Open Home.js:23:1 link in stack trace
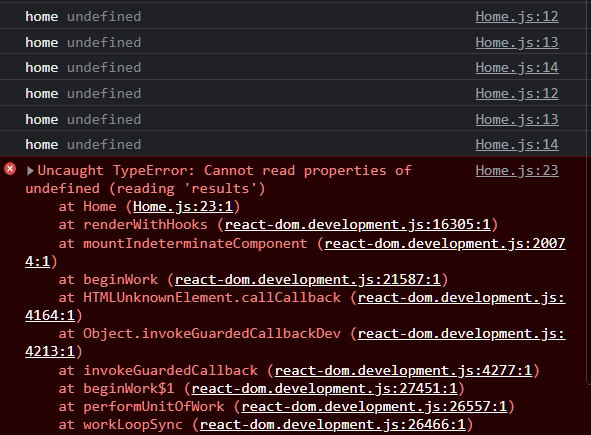The height and width of the screenshot is (435, 591). coord(183,207)
